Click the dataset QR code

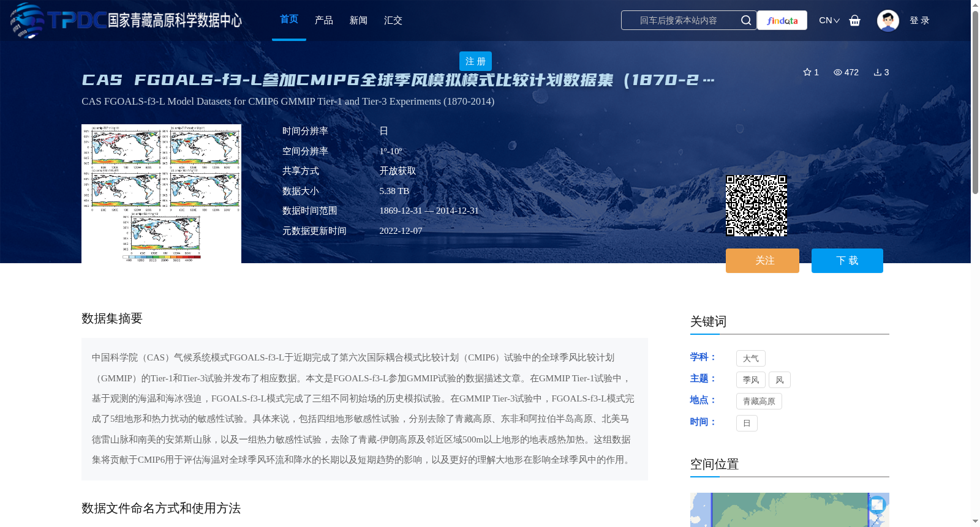pyautogui.click(x=756, y=206)
